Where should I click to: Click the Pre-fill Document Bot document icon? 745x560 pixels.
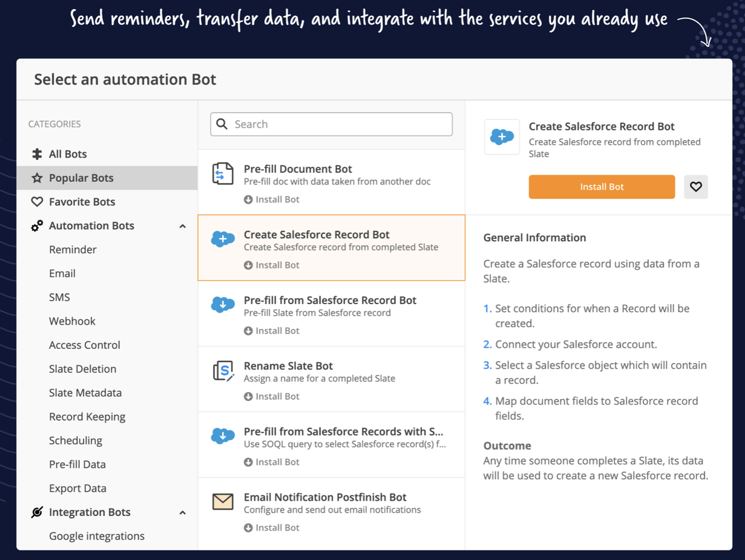click(x=223, y=174)
